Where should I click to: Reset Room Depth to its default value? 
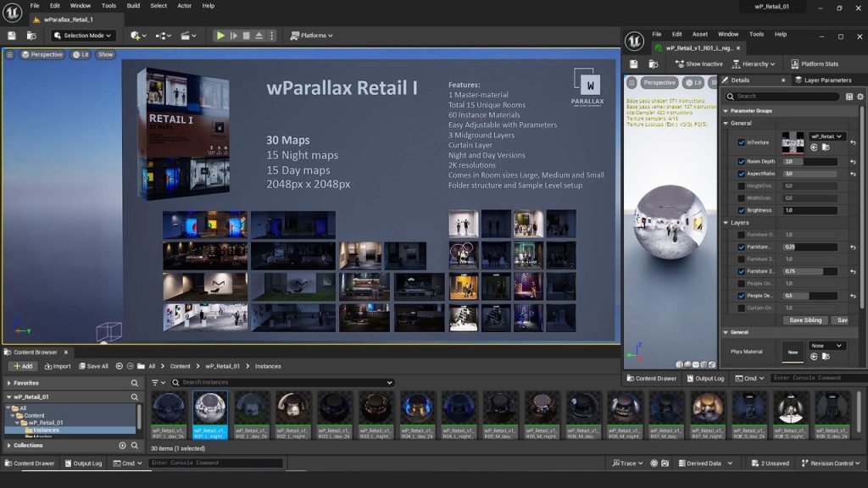coord(853,162)
